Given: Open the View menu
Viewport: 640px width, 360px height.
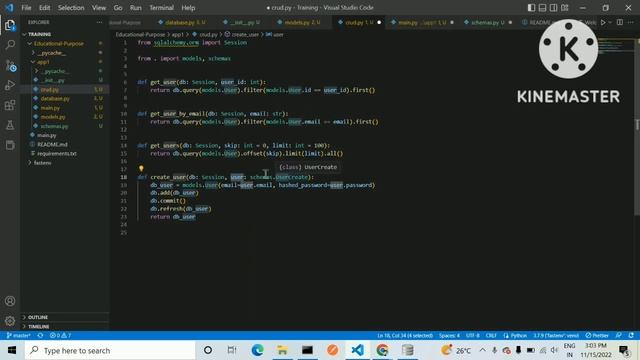Looking at the screenshot, I should pos(99,8).
